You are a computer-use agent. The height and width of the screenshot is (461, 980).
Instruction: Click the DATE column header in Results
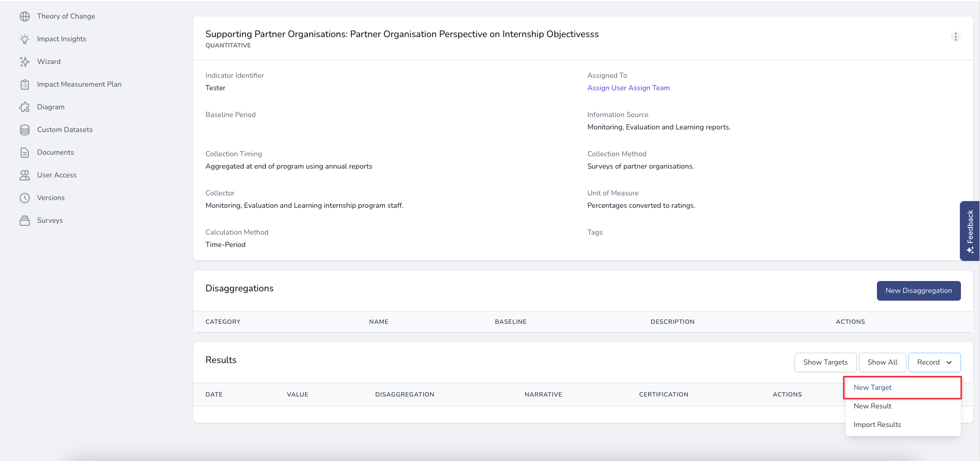pyautogui.click(x=214, y=394)
